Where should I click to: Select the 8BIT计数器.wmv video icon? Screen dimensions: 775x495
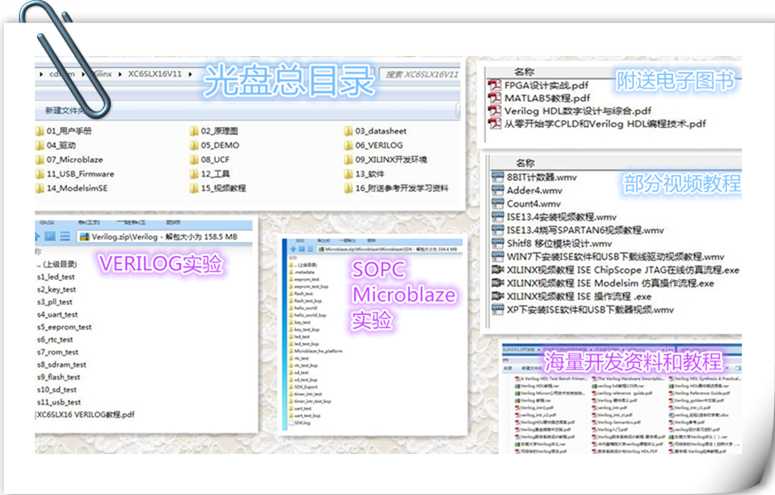coord(498,177)
